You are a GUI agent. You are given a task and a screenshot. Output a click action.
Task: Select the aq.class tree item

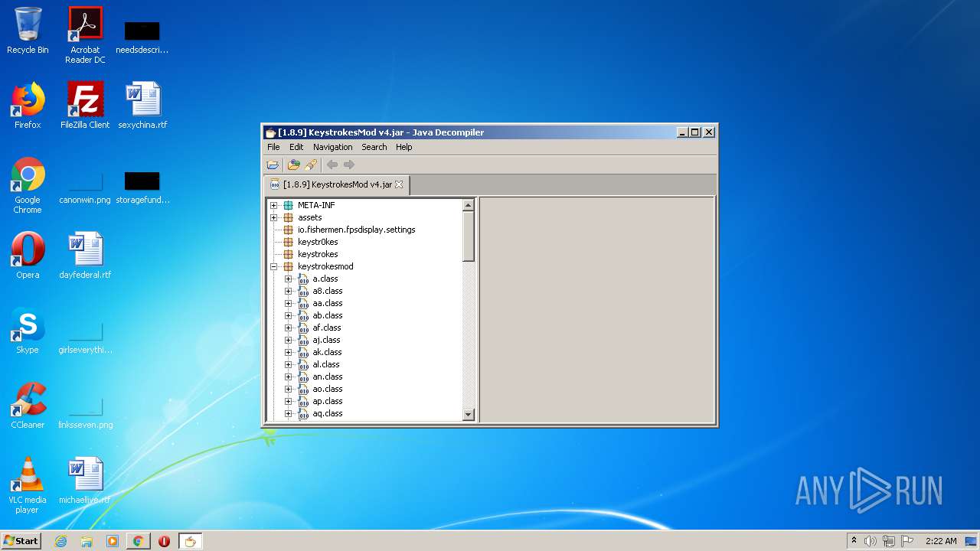pos(327,413)
